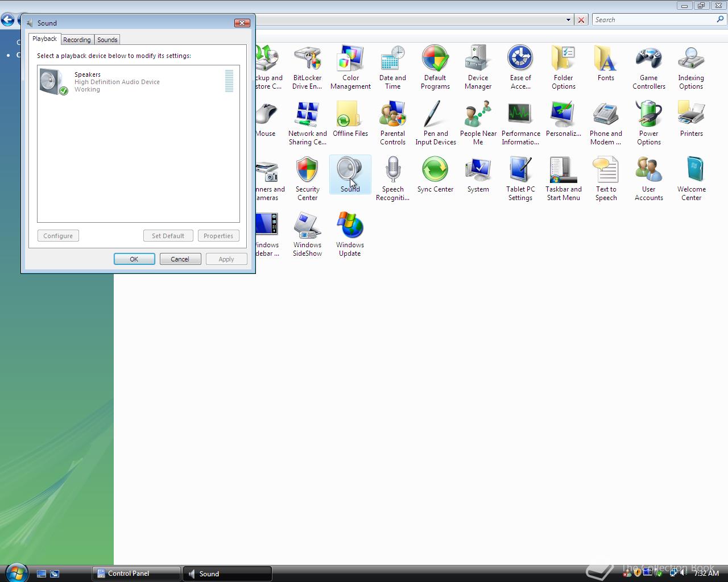Select the Speakers playback device
Viewport: 728px width, 582px height.
point(138,81)
